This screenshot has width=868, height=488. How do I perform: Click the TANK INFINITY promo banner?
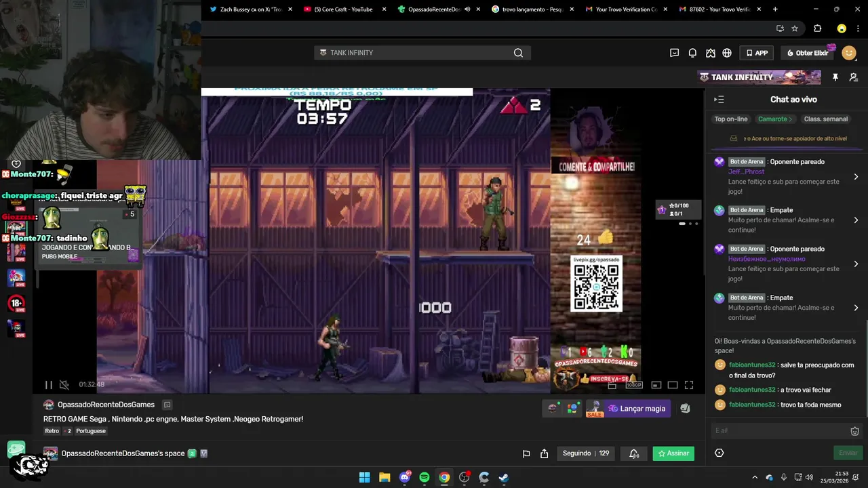click(x=759, y=77)
